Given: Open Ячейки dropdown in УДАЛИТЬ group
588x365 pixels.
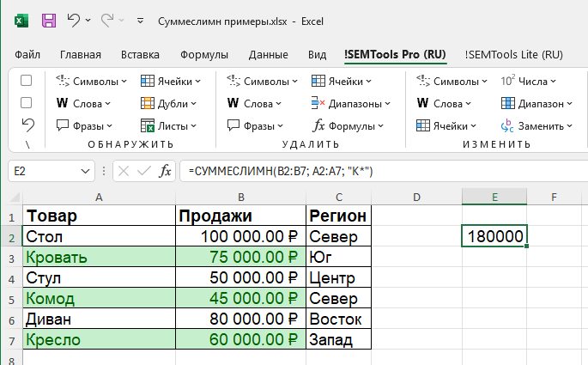Looking at the screenshot, I should [342, 81].
